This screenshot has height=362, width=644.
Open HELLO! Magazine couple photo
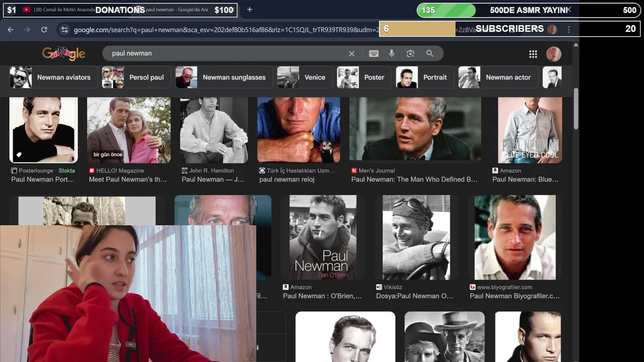tap(129, 130)
